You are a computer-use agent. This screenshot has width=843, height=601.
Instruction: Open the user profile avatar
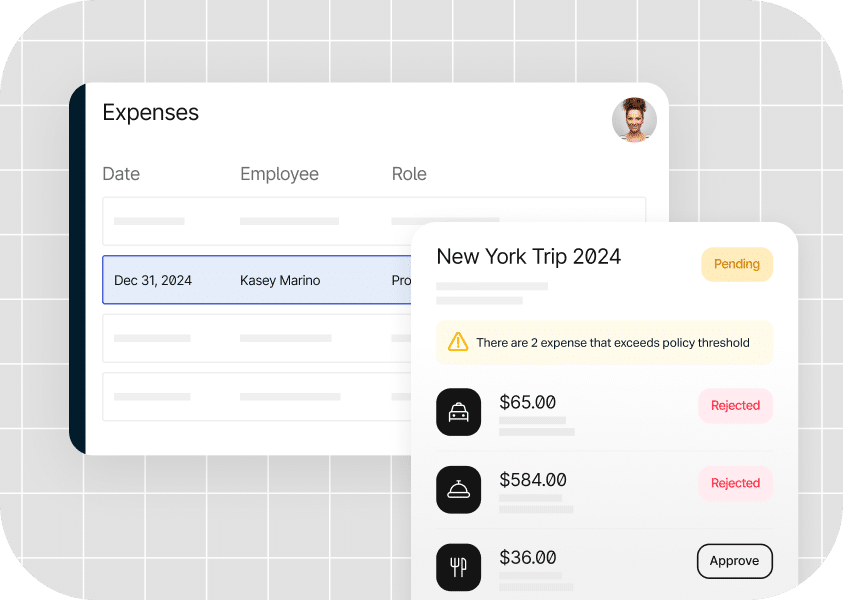point(634,120)
